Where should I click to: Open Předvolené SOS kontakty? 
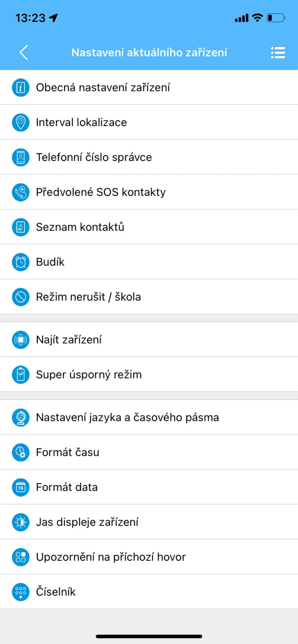point(101,192)
